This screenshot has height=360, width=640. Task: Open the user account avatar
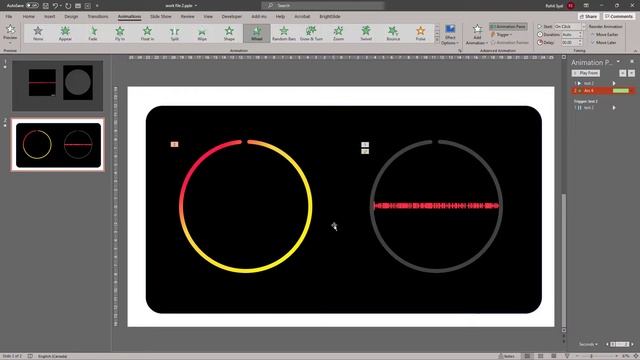point(571,6)
